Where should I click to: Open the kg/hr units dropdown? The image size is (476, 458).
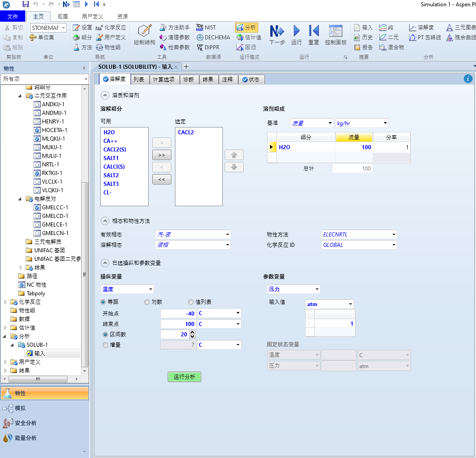coord(362,123)
